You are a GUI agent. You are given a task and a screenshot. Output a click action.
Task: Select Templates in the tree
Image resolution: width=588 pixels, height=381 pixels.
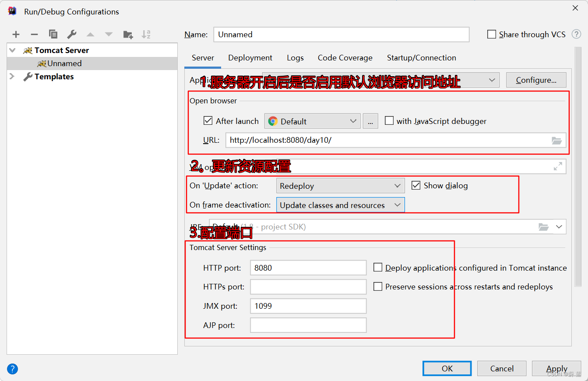click(54, 77)
